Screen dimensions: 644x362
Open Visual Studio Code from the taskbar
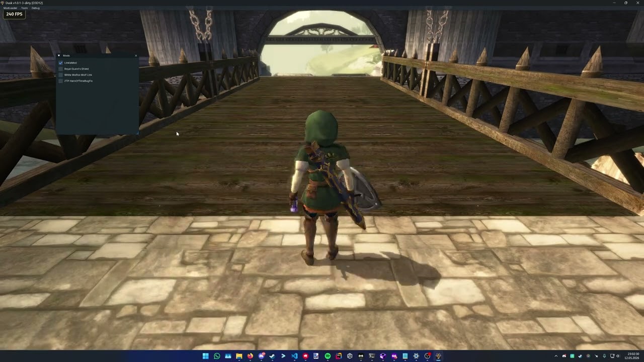(294, 356)
